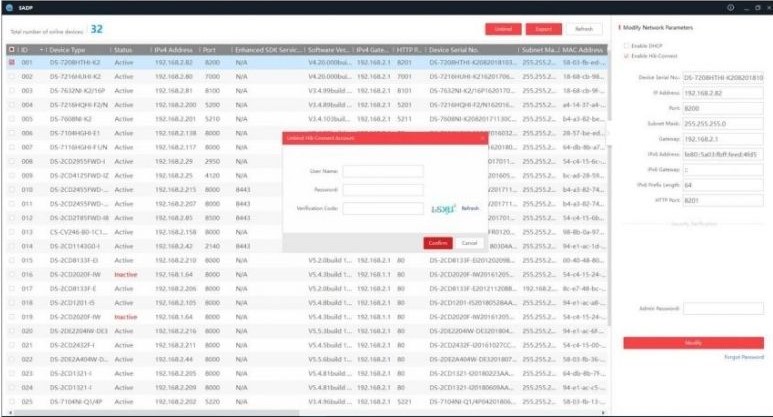Click the online devices count 32

click(97, 29)
